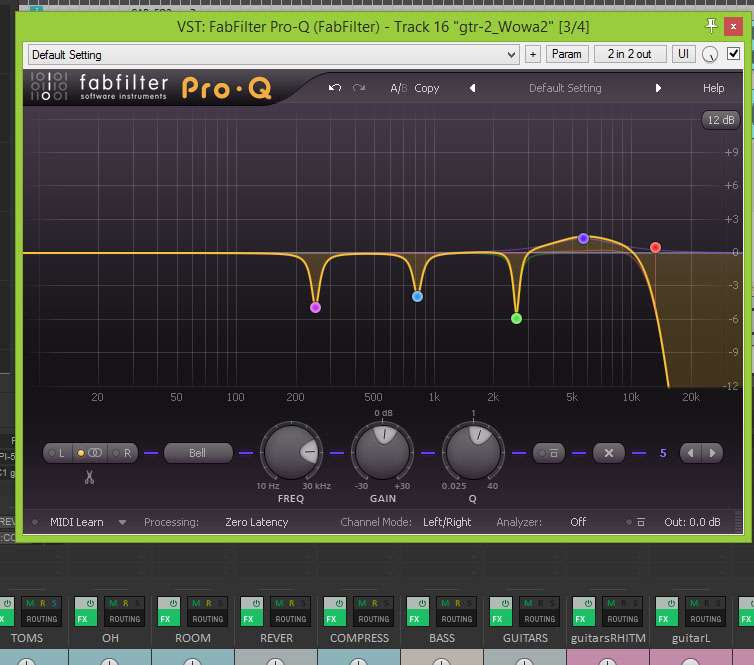
Task: Open FX on BASS track
Action: 418,619
